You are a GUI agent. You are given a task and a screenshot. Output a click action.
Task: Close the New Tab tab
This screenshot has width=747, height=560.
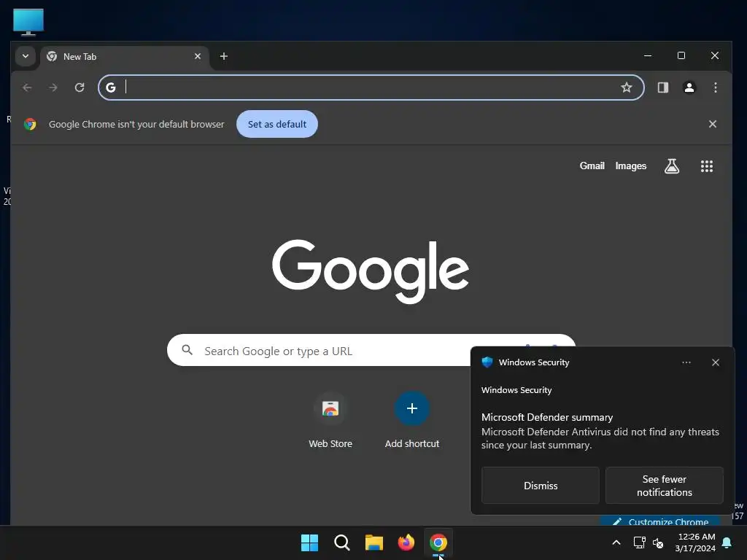pyautogui.click(x=198, y=56)
